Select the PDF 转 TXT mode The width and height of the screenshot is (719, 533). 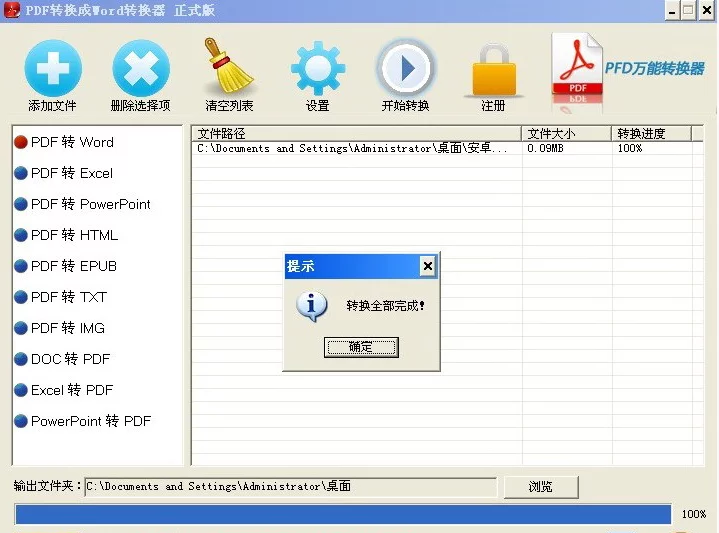coord(61,297)
